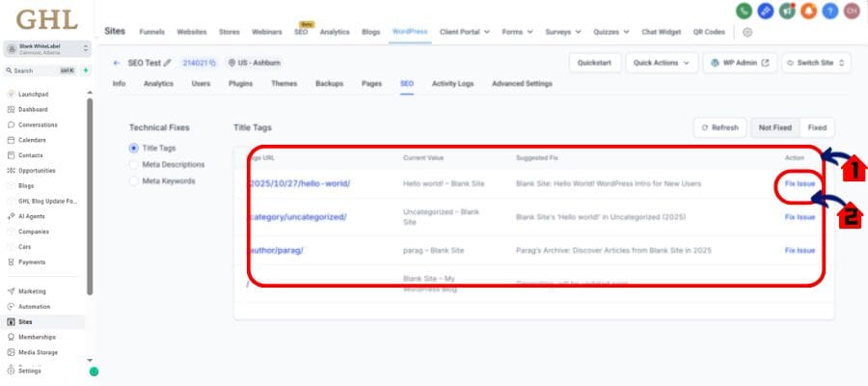Viewport: 868px width, 386px height.
Task: Click the green phone dialer icon
Action: coord(744,11)
